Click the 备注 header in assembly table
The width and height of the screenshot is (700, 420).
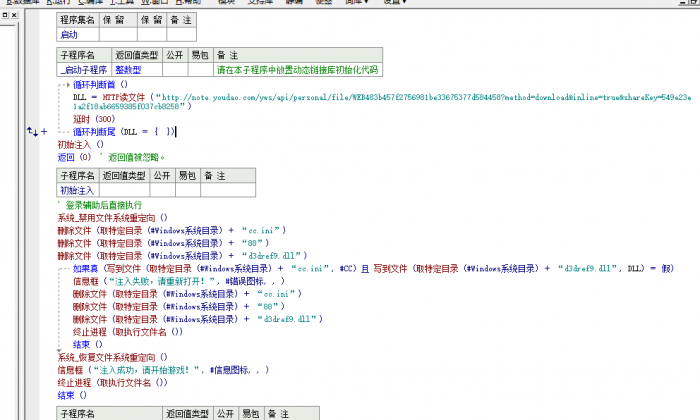tap(181, 20)
